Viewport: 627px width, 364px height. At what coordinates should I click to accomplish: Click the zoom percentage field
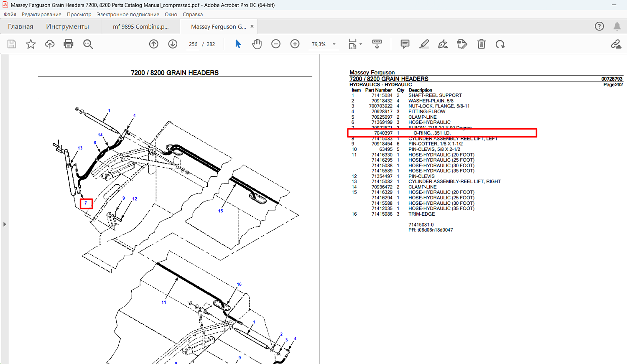point(319,44)
